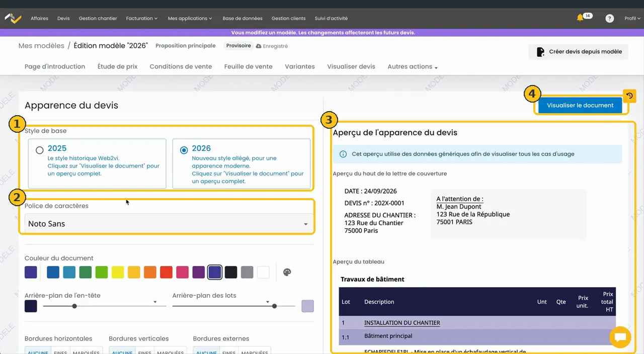Click the current document color swatch left of the separator
The height and width of the screenshot is (354, 644).
31,272
